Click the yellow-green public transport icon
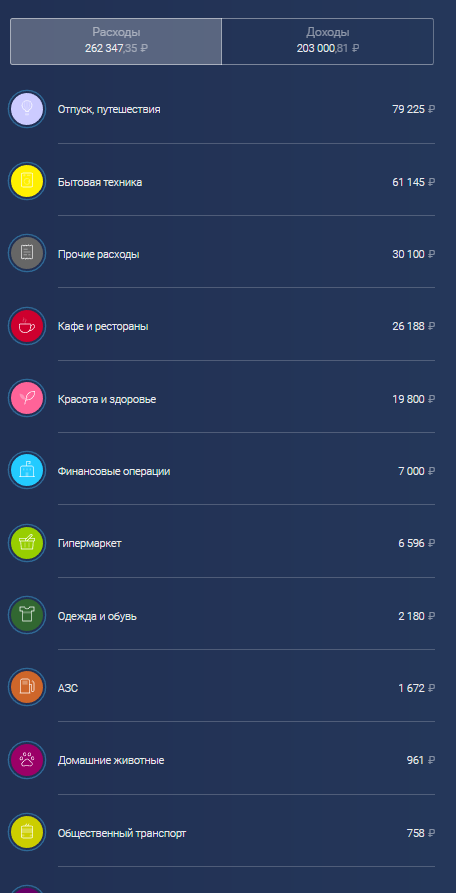456x893 pixels. tap(27, 833)
